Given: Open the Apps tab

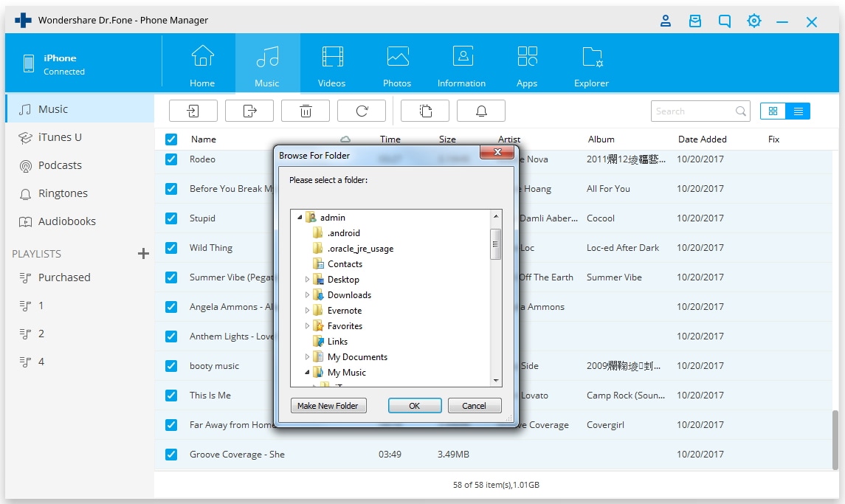Looking at the screenshot, I should (x=527, y=65).
